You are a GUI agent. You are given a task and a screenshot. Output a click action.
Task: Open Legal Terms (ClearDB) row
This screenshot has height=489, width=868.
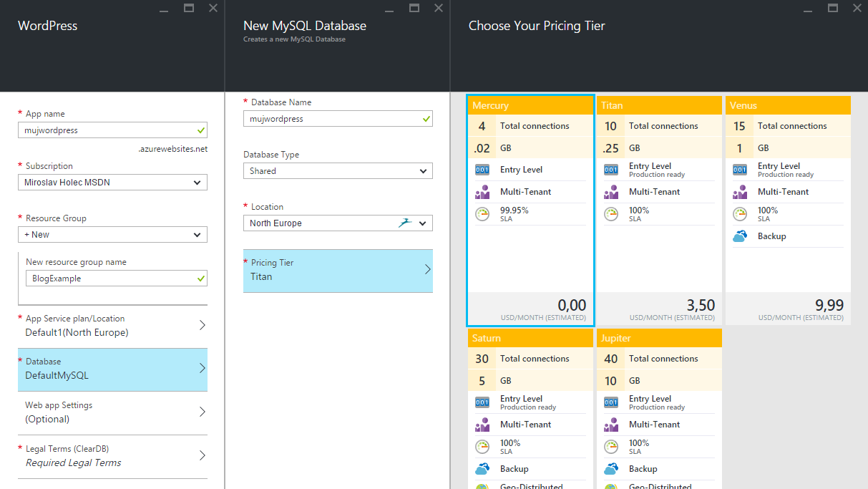[112, 456]
